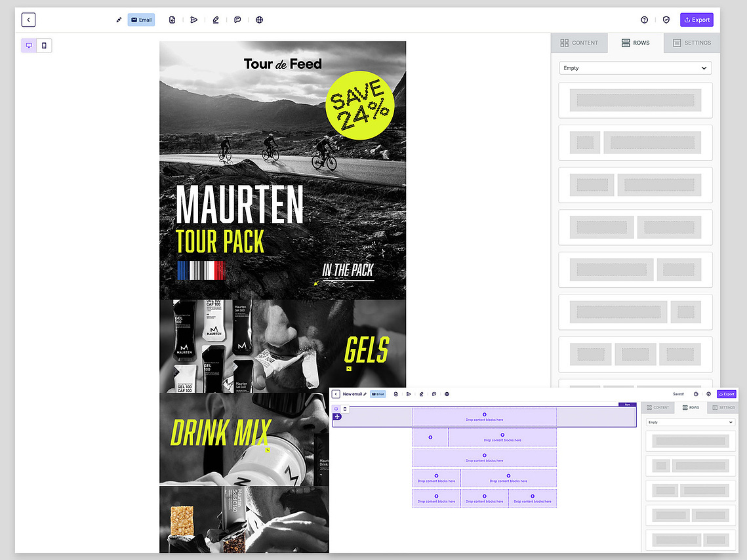Switch to mobile view in inset window

(x=345, y=409)
